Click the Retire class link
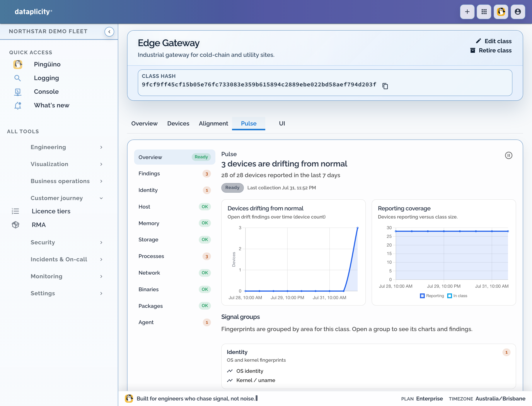This screenshot has width=532, height=406. coord(491,50)
